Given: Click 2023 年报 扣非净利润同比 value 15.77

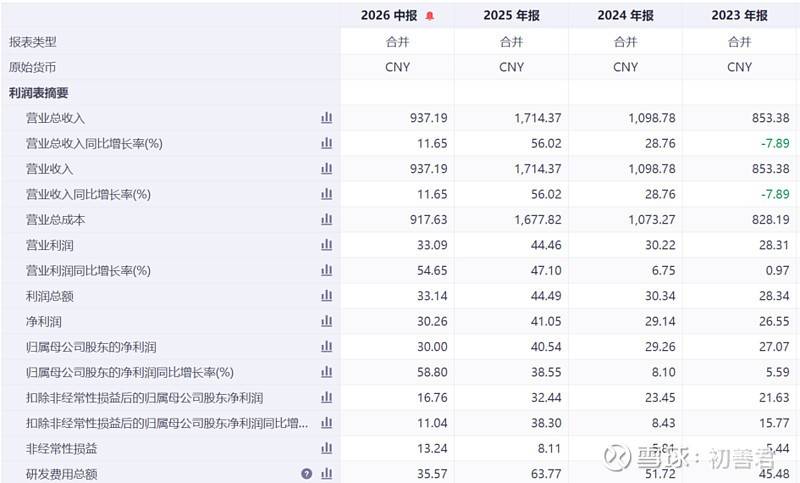Looking at the screenshot, I should coord(774,423).
